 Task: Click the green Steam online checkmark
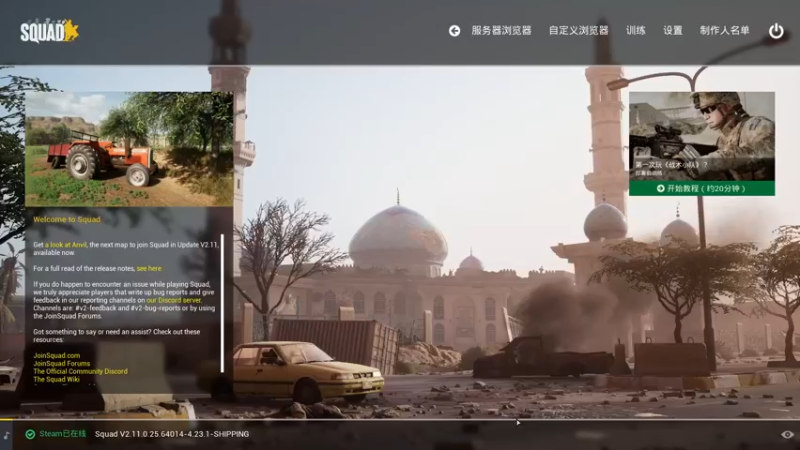[30, 434]
